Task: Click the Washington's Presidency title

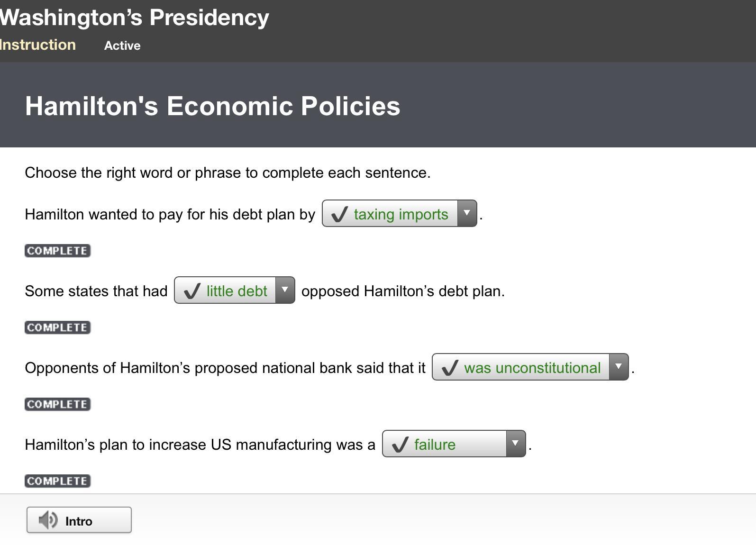Action: coord(135,18)
